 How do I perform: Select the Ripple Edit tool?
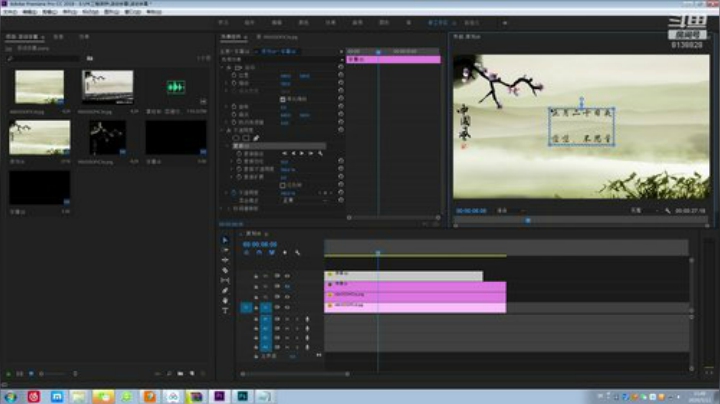click(225, 260)
